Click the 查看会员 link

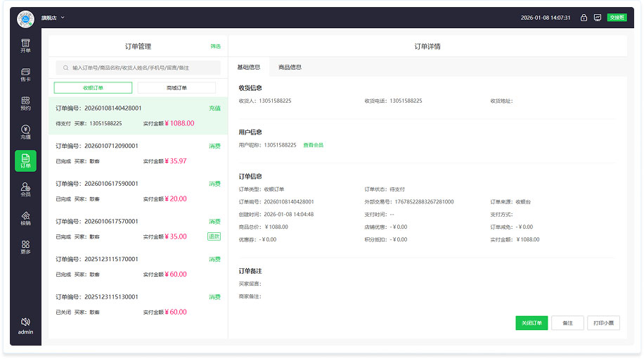click(x=314, y=145)
